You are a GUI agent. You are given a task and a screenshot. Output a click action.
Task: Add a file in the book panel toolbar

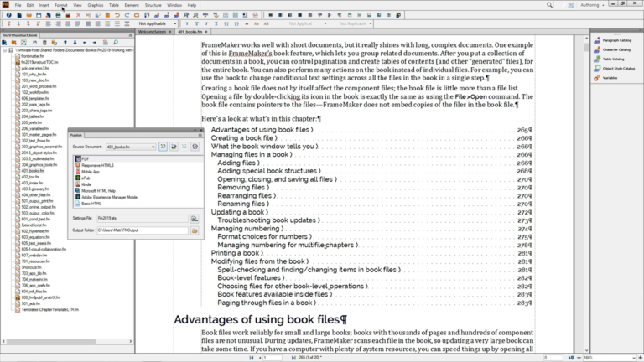(x=4, y=42)
